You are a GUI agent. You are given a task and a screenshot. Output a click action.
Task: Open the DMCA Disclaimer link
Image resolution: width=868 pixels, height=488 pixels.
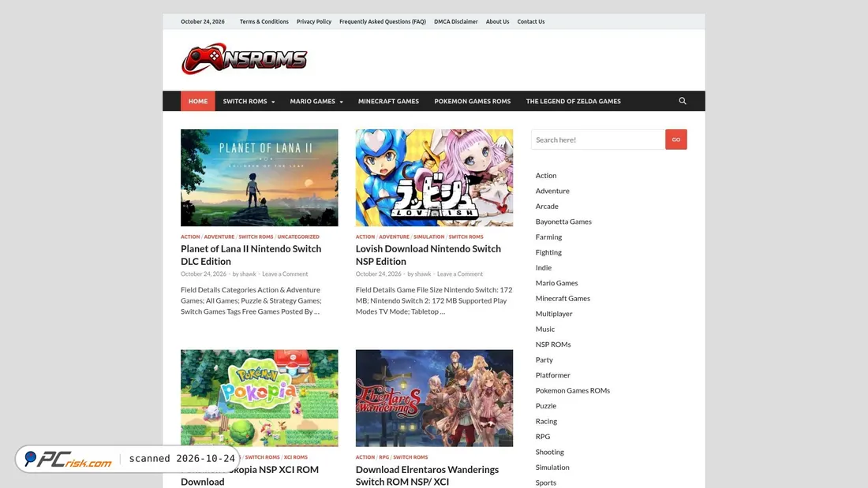(x=455, y=21)
